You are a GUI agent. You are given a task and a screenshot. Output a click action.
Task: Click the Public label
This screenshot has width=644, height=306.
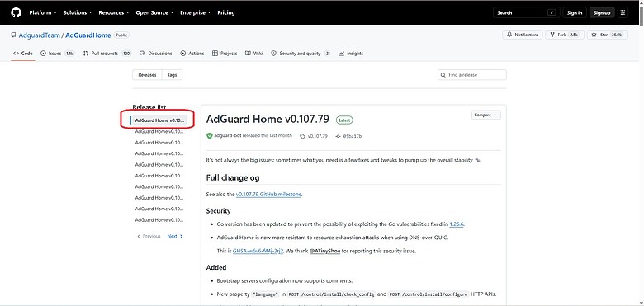click(x=121, y=35)
